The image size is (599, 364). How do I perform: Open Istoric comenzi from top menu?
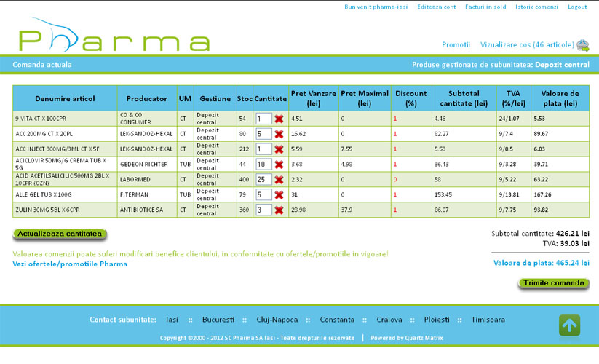[536, 7]
